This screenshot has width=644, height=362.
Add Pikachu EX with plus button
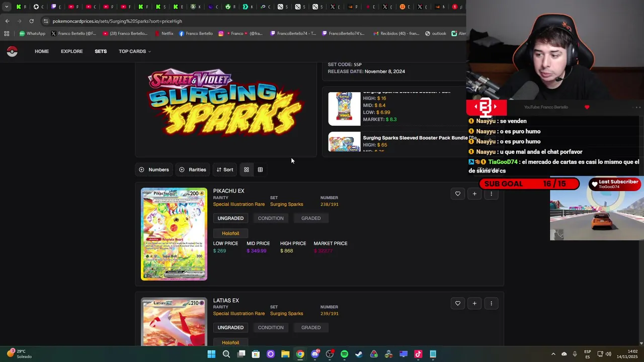pyautogui.click(x=474, y=194)
